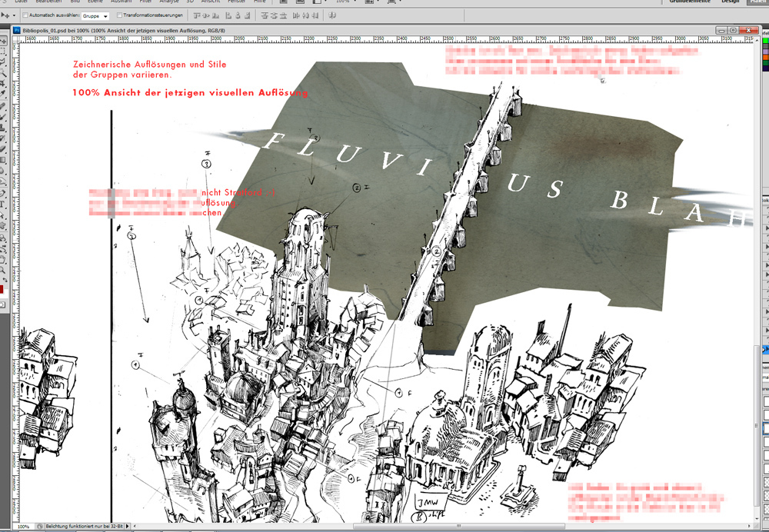The width and height of the screenshot is (769, 532).
Task: Switch to the Grundelemente workspace
Action: (x=688, y=2)
